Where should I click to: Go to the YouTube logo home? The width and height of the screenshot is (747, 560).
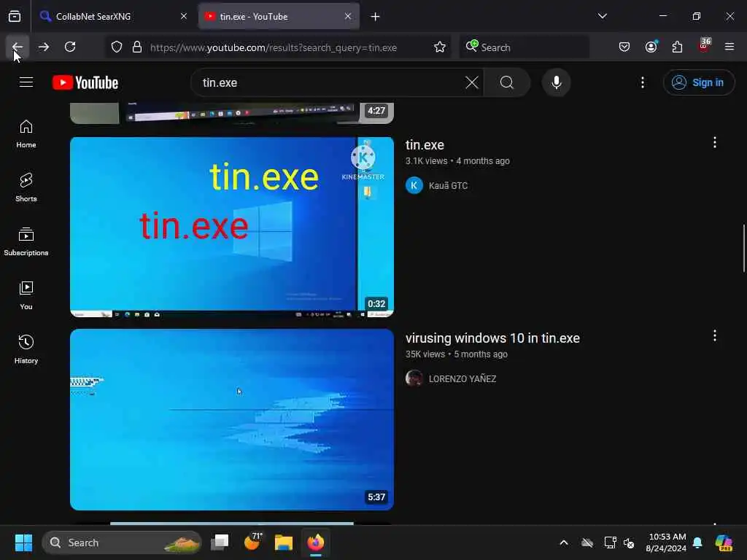[x=85, y=82]
